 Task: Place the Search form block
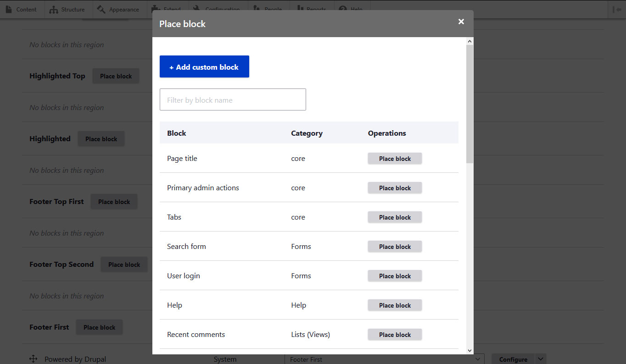(395, 247)
